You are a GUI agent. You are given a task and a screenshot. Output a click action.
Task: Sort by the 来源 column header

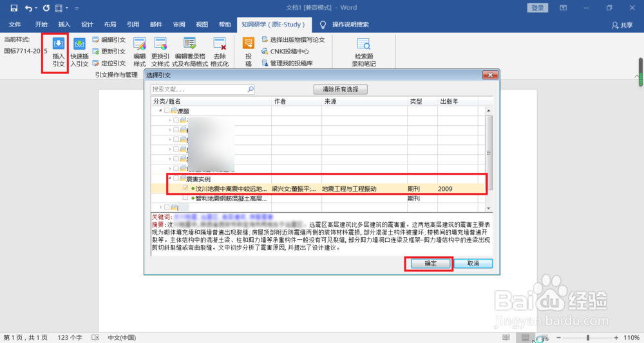coord(365,101)
